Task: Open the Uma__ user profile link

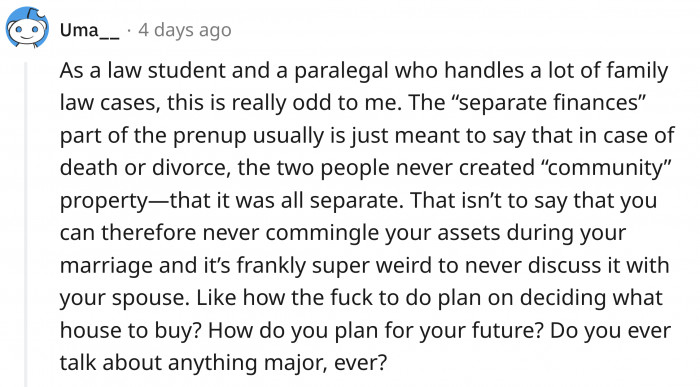Action: point(89,30)
